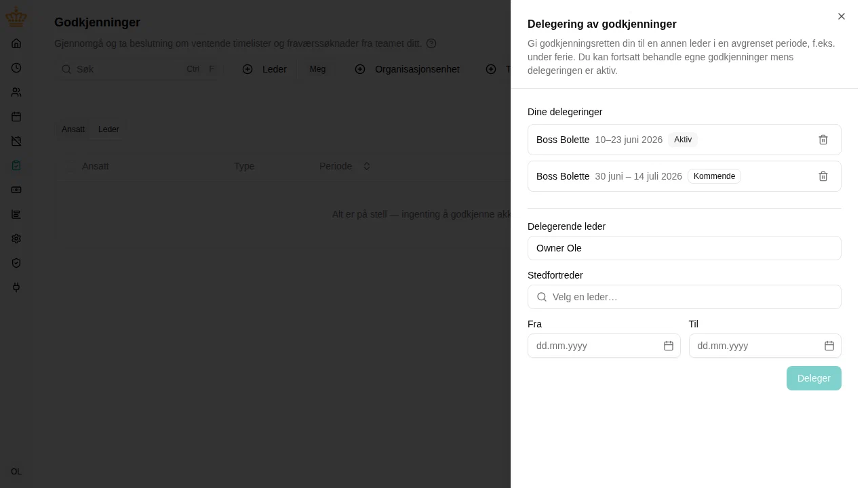Open the Fra date calendar picker

pos(669,346)
